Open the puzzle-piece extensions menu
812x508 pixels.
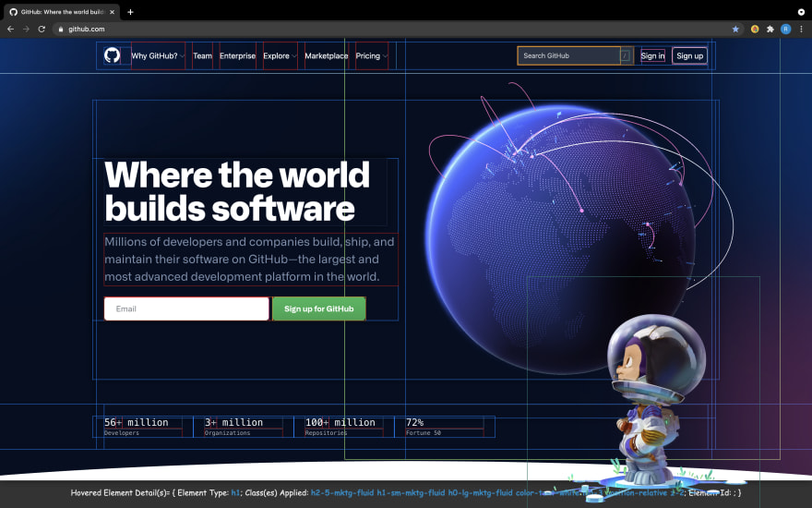click(x=770, y=29)
